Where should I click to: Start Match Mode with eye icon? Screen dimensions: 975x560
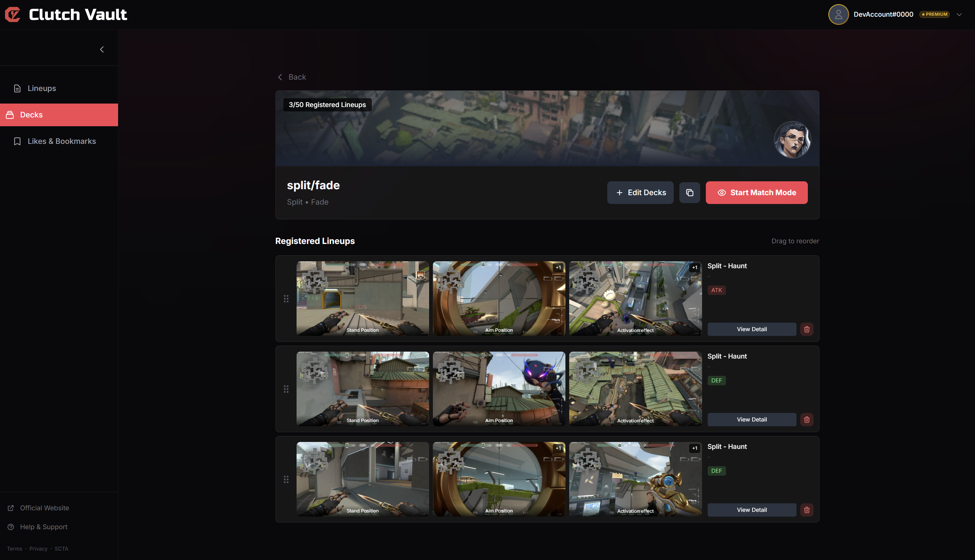tap(756, 193)
